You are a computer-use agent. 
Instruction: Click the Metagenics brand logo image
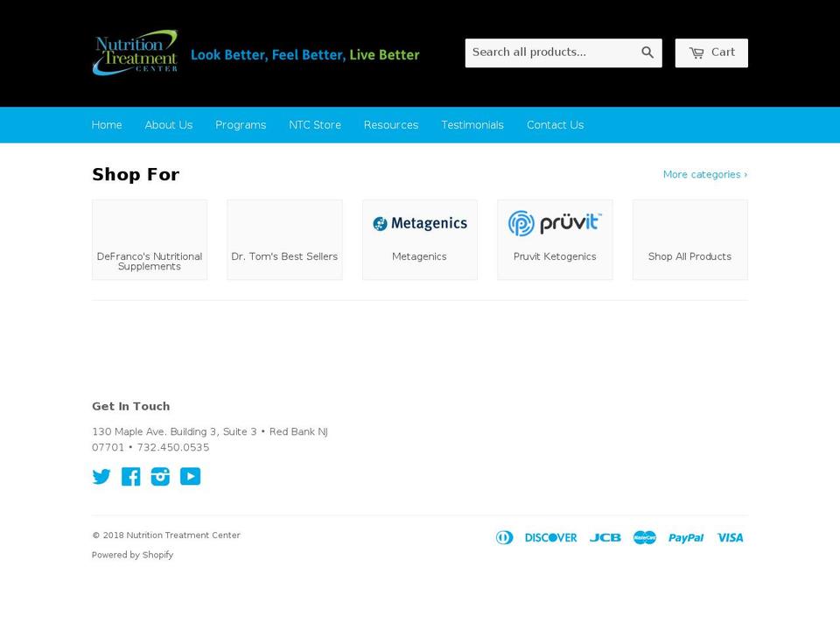(420, 223)
